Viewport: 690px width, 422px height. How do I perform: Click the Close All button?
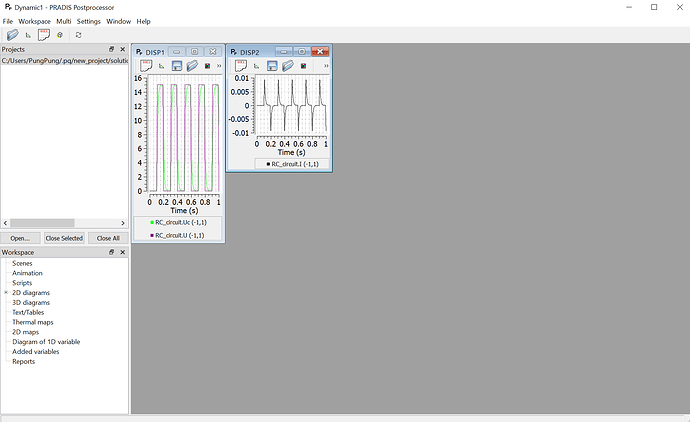(x=108, y=238)
